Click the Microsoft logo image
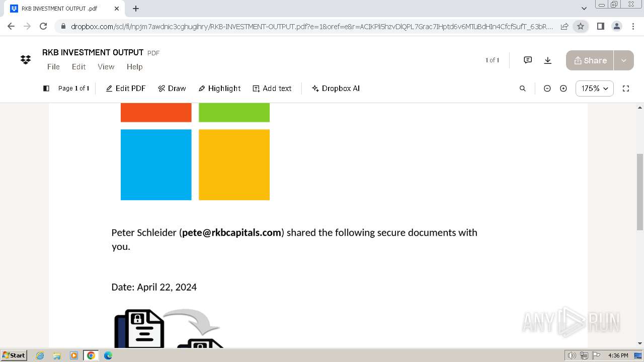This screenshot has width=644, height=362. coord(195,151)
